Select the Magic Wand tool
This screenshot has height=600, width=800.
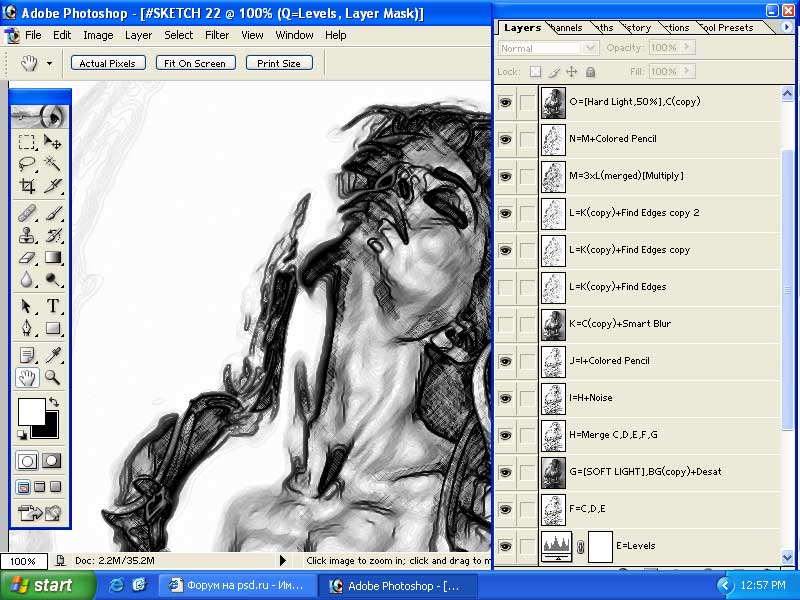[x=53, y=164]
